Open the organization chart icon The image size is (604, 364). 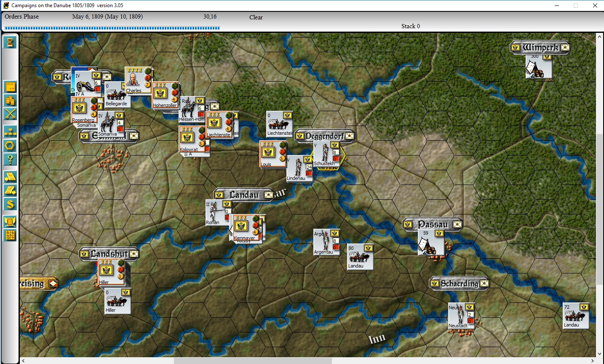[x=10, y=131]
